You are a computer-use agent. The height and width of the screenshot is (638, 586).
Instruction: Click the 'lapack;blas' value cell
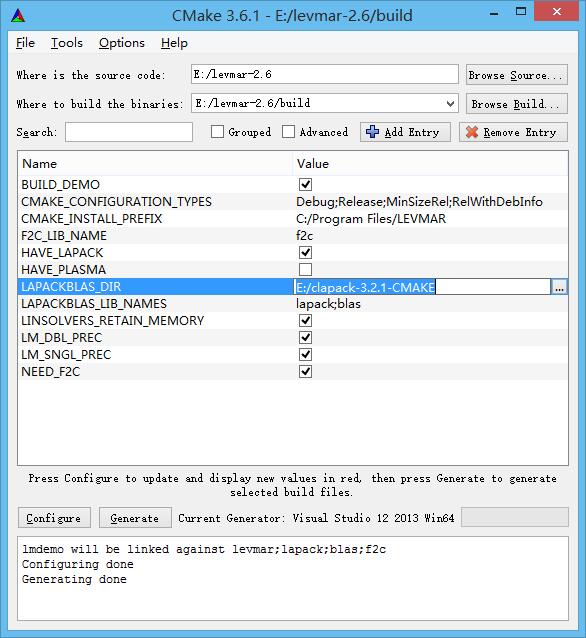[x=328, y=304]
